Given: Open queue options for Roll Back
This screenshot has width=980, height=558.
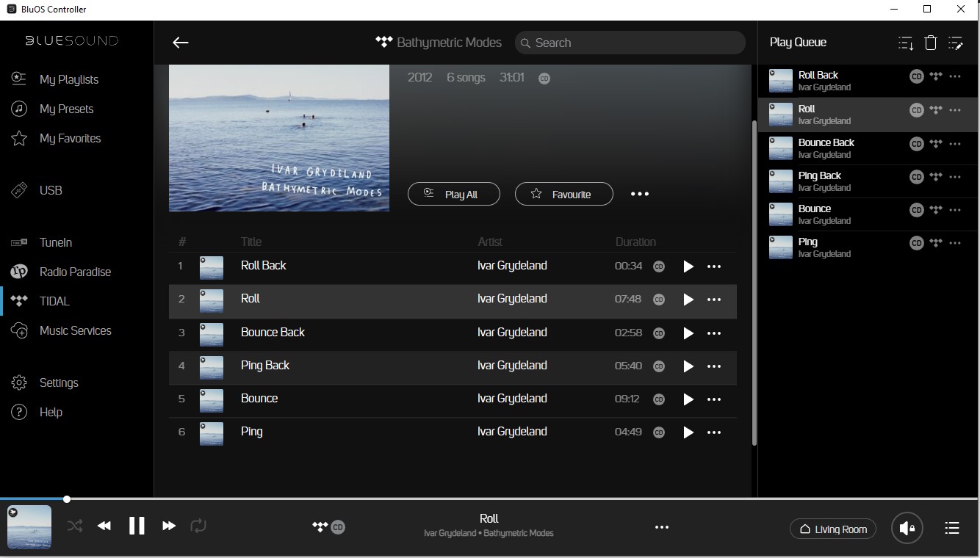Looking at the screenshot, I should coord(955,76).
